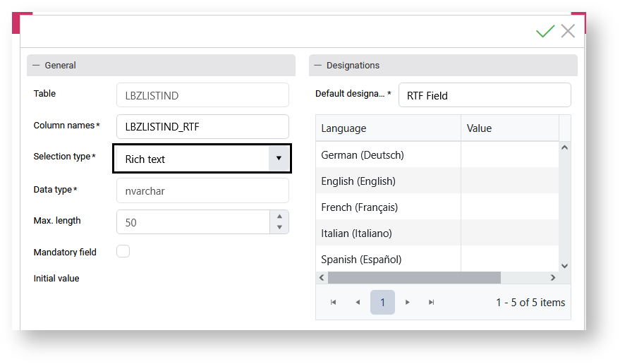The image size is (620, 364).
Task: Go to the next page in the pager
Action: pyautogui.click(x=407, y=303)
